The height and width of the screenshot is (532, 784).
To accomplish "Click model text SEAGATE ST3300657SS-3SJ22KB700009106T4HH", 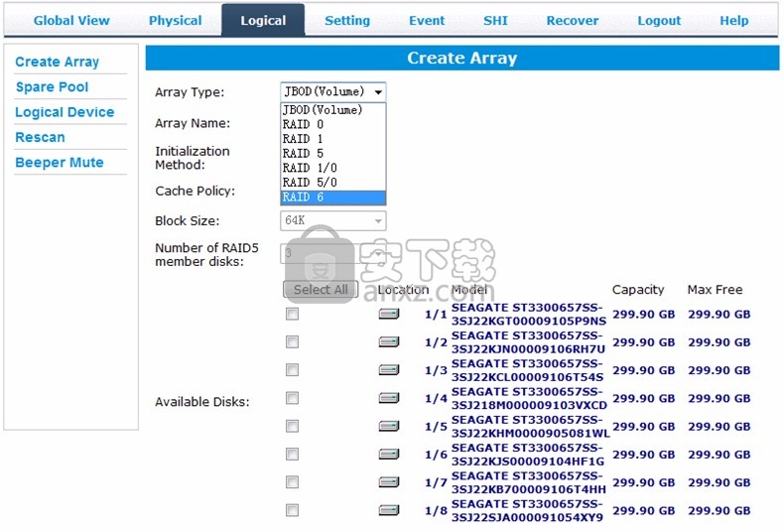I will [x=529, y=482].
